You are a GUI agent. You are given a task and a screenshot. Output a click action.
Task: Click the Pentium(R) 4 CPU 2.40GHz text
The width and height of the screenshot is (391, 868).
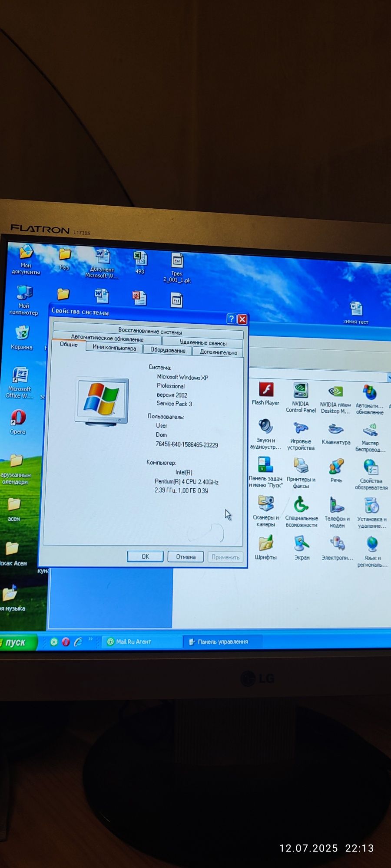pos(186,482)
